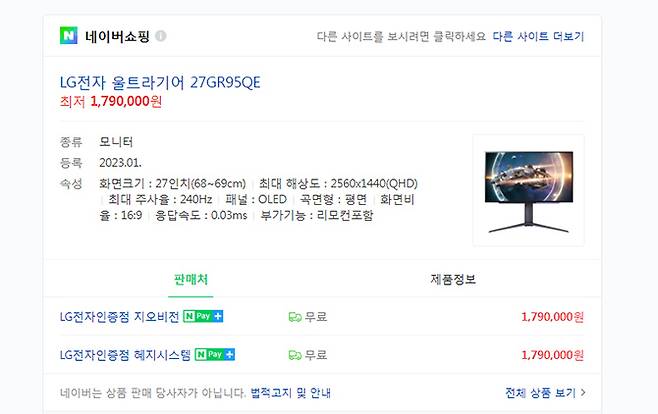The image size is (658, 414).
Task: Click the 최저 1,790,000원 lowest price text
Action: 111,102
